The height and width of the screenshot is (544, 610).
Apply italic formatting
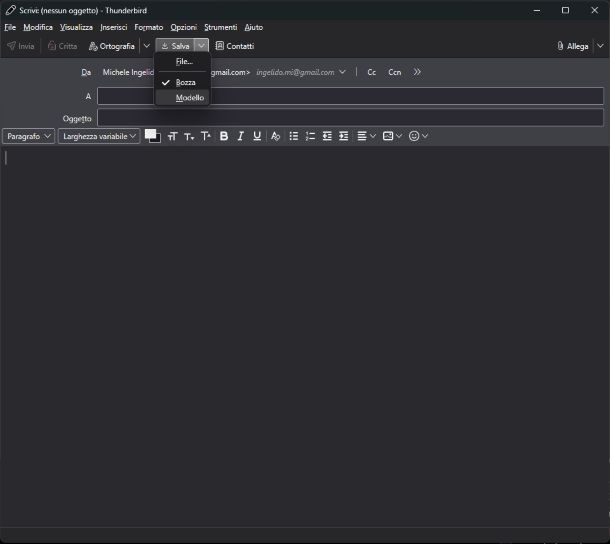click(240, 136)
